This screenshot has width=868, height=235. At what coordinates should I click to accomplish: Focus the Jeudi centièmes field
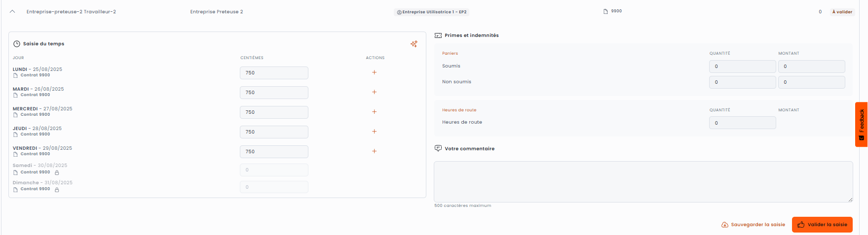tap(274, 132)
